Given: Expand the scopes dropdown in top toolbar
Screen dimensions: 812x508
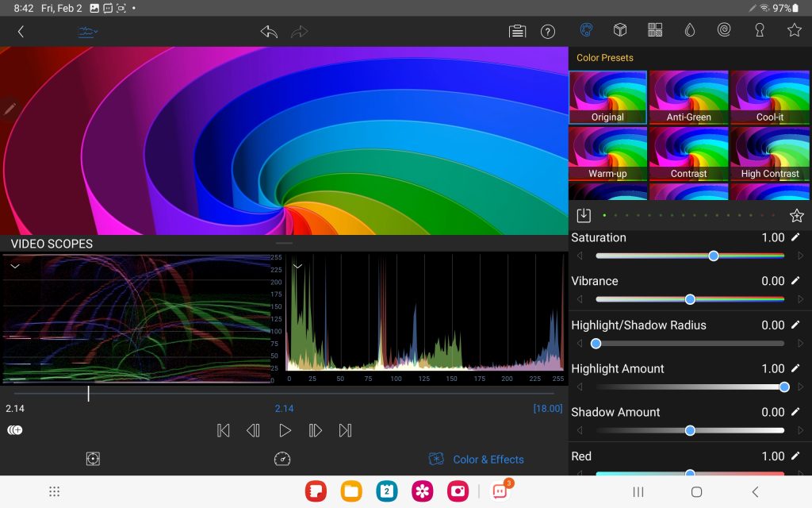Looking at the screenshot, I should click(x=87, y=32).
